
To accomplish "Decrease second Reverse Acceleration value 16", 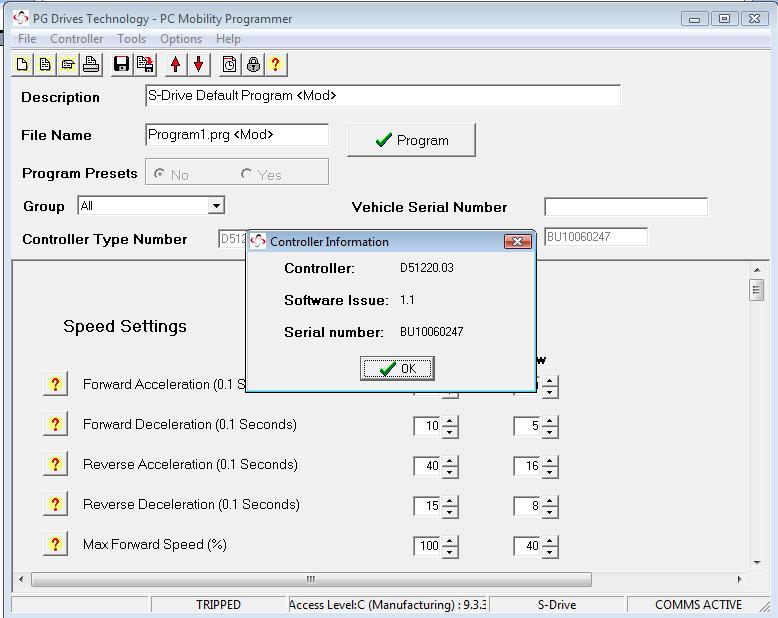I will (550, 472).
